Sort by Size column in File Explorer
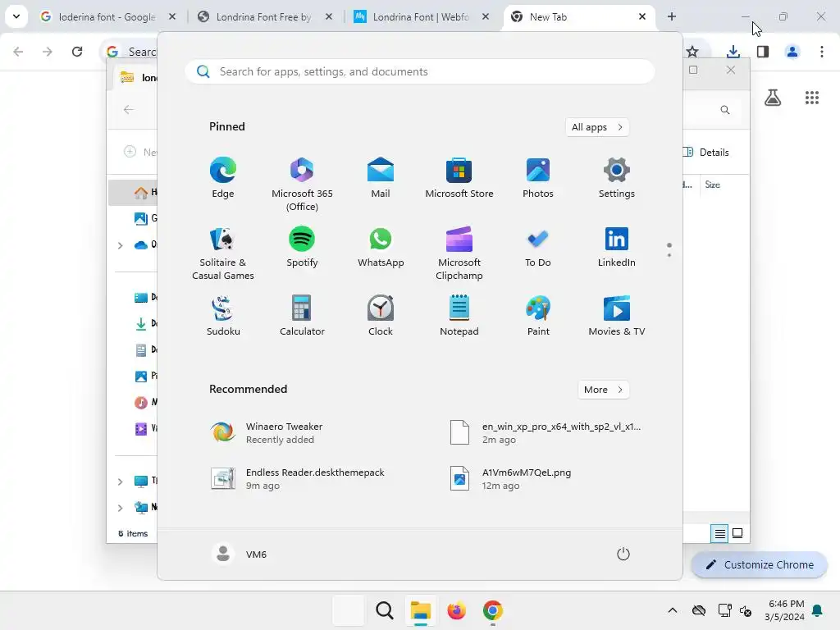 [x=713, y=185]
